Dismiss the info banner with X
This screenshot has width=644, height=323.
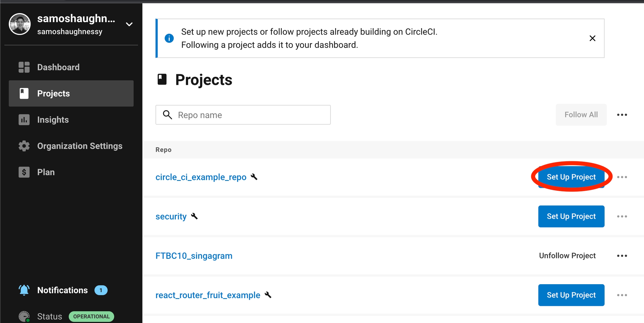pos(592,38)
